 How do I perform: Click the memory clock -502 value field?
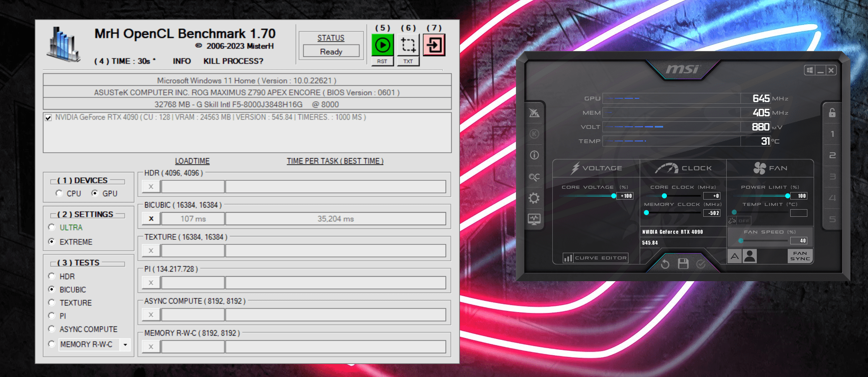[712, 213]
